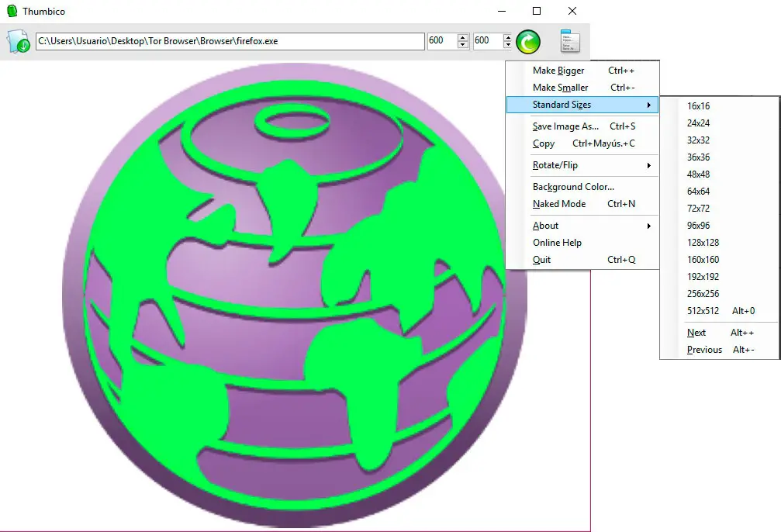Pick the 64x64 standard size
The image size is (781, 532).
pyautogui.click(x=719, y=192)
